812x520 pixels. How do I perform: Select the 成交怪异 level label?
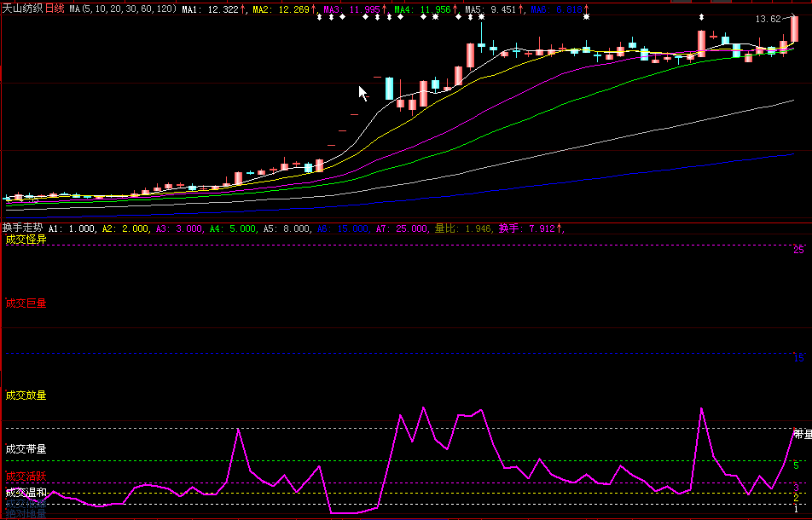(26, 240)
